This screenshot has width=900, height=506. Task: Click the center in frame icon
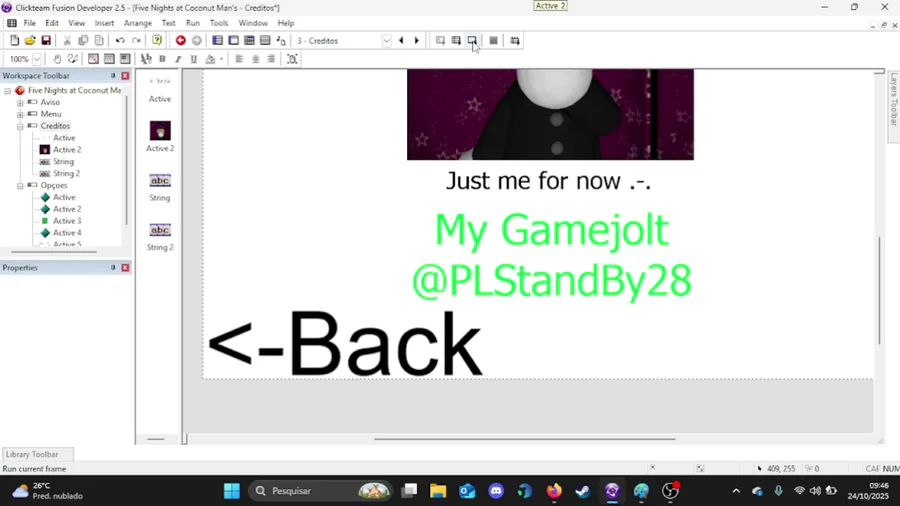click(292, 59)
